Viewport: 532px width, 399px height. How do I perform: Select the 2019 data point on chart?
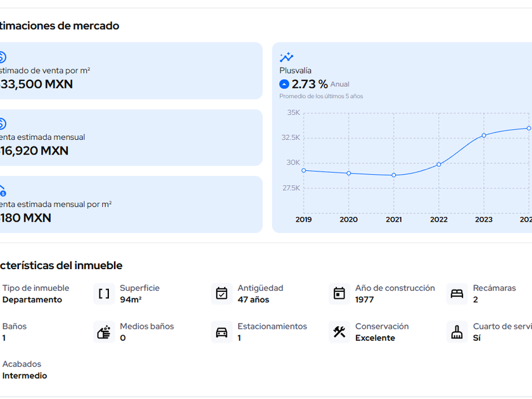point(303,170)
